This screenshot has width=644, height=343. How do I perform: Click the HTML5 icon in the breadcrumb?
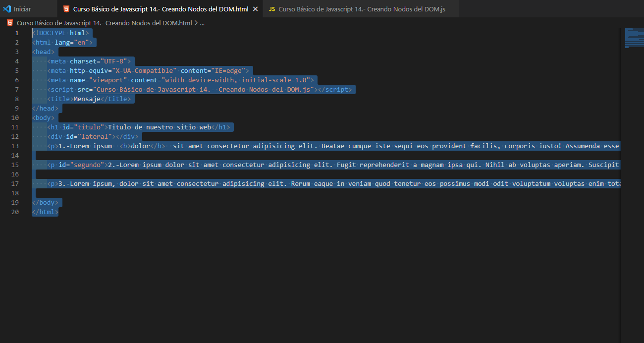tap(10, 23)
